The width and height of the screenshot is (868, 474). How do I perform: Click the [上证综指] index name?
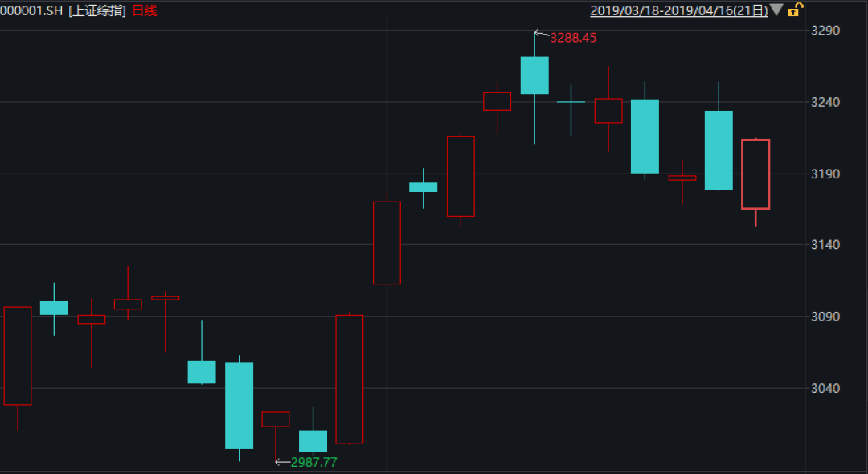97,10
